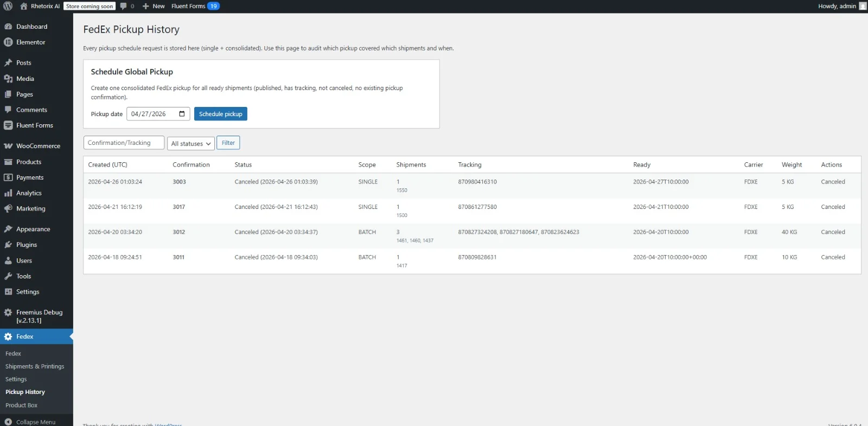868x426 pixels.
Task: Click the Products box icon
Action: tap(8, 162)
